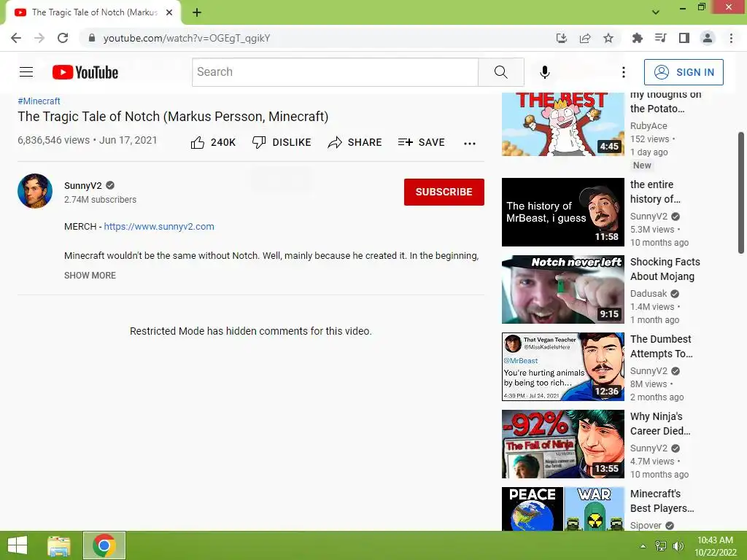Click the YouTube Search input field
This screenshot has width=747, height=560.
[x=335, y=72]
